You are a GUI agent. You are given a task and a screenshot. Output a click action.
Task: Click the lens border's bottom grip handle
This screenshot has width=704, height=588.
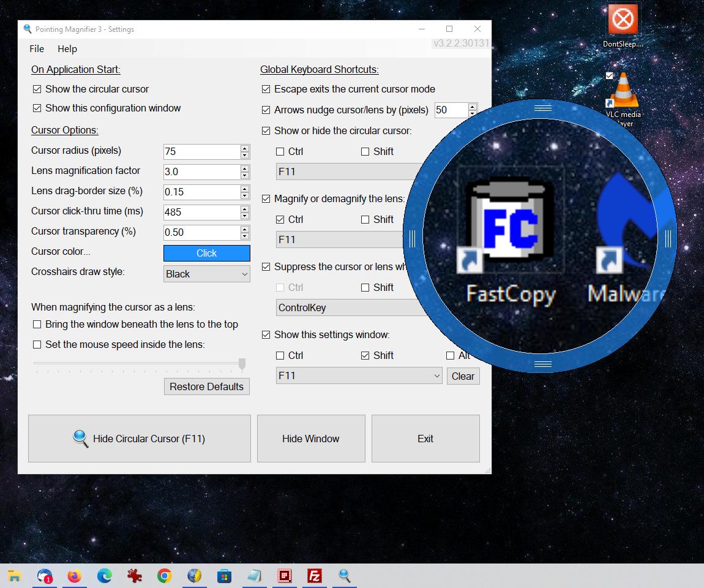click(x=543, y=364)
